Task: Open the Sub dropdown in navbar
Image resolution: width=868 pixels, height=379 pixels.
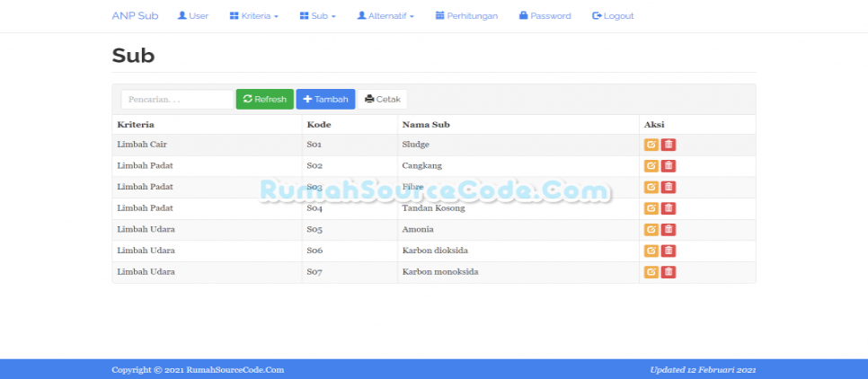Action: point(318,16)
